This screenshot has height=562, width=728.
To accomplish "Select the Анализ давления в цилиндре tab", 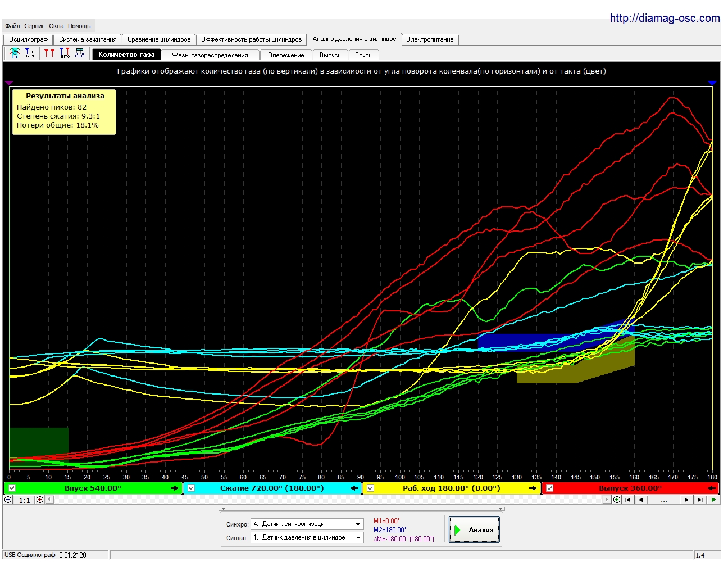I will (x=354, y=39).
